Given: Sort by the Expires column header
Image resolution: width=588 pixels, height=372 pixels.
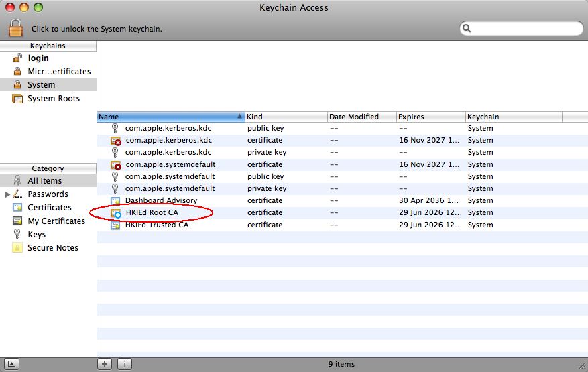Looking at the screenshot, I should 431,117.
